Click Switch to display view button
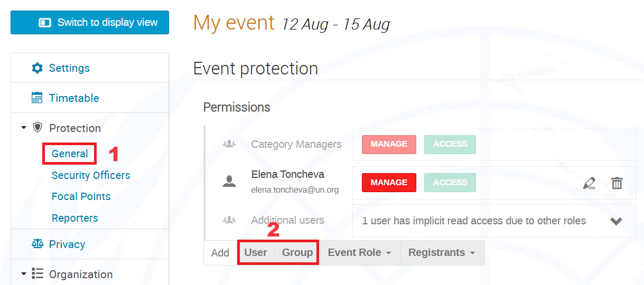This screenshot has height=285, width=644. [x=90, y=23]
